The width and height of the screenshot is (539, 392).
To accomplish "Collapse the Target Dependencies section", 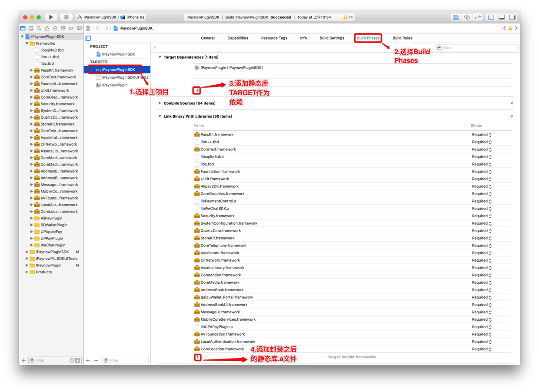I will (x=160, y=57).
